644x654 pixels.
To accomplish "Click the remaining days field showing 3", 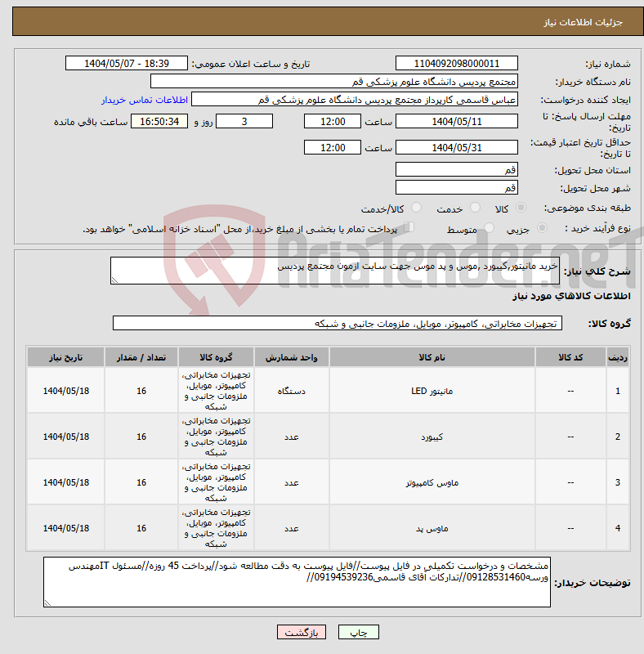I will pyautogui.click(x=244, y=121).
